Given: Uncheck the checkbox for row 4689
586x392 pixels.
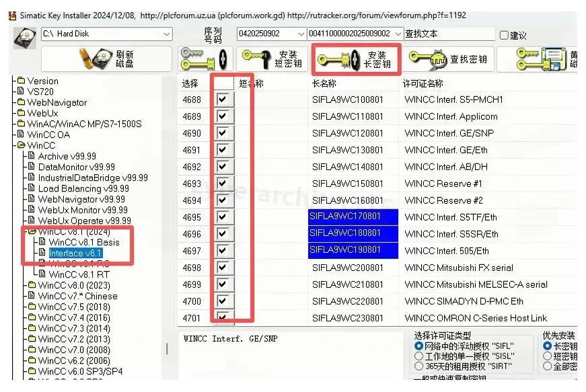Looking at the screenshot, I should coord(223,116).
